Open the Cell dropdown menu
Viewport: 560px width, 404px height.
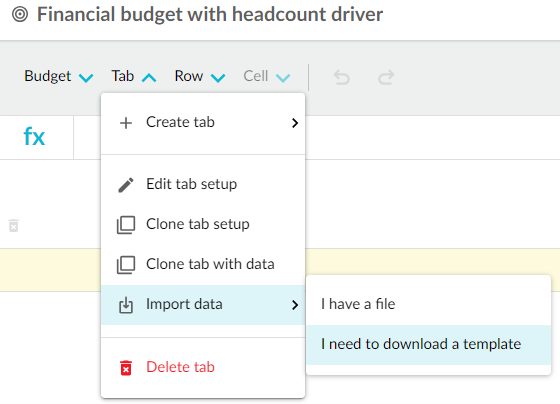[267, 76]
